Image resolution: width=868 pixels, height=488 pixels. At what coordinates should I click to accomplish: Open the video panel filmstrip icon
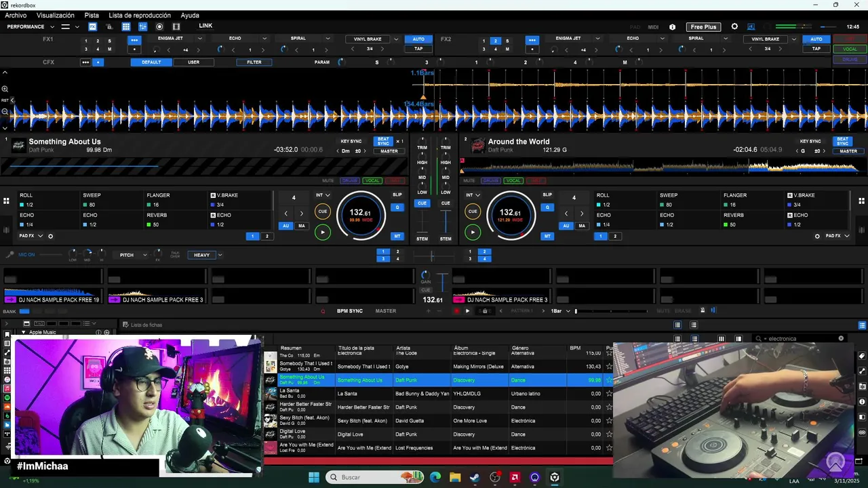[x=176, y=27]
